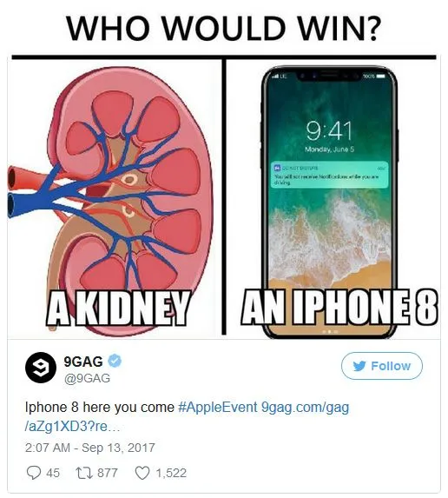Click the Twitter bird in Follow button

[x=359, y=366]
